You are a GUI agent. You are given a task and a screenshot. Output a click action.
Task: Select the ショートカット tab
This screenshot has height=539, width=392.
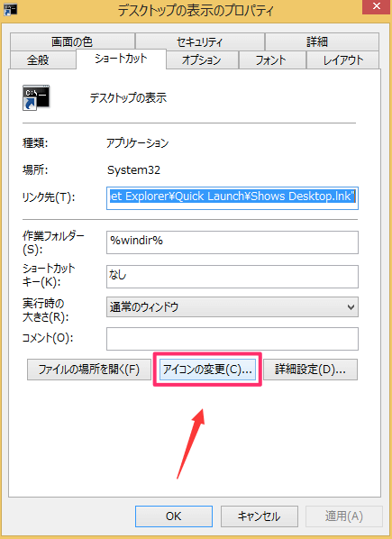coord(121,59)
